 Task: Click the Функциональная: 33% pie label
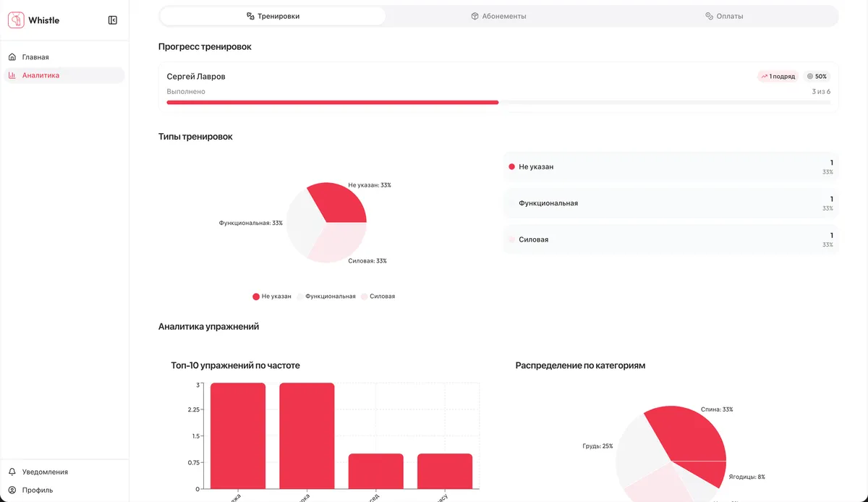click(250, 224)
